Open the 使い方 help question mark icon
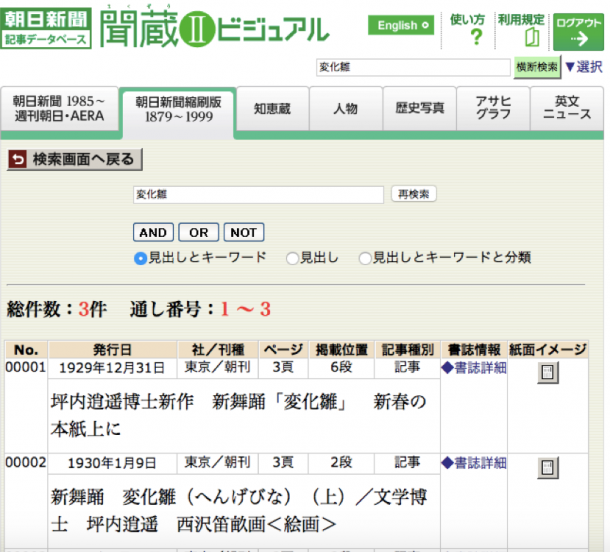Viewport: 610px width, 552px height. click(x=476, y=37)
